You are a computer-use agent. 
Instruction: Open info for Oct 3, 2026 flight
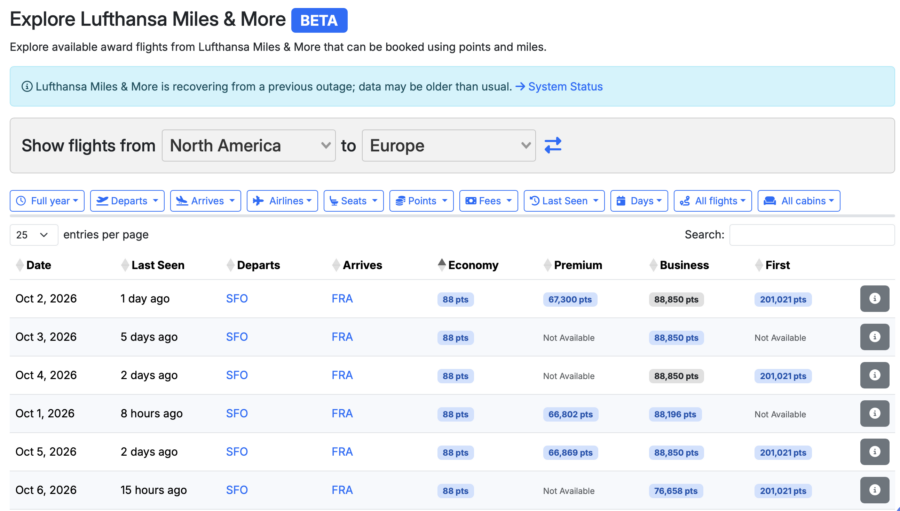pos(874,337)
